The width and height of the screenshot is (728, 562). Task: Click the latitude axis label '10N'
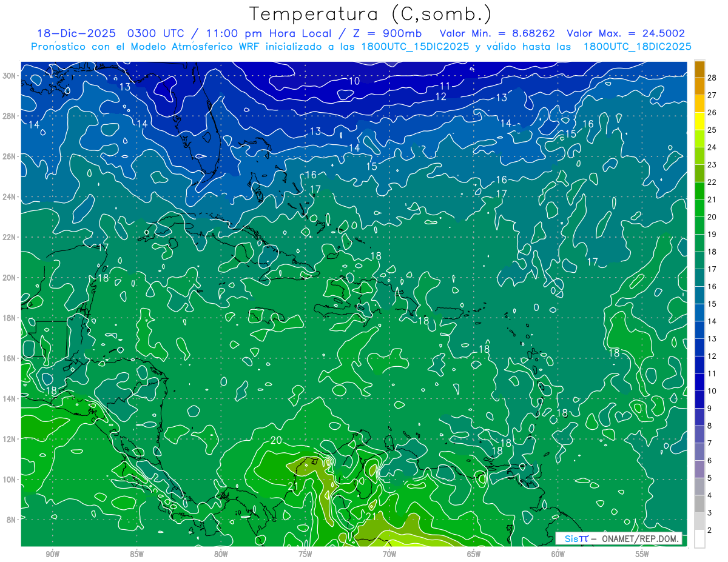[9, 480]
